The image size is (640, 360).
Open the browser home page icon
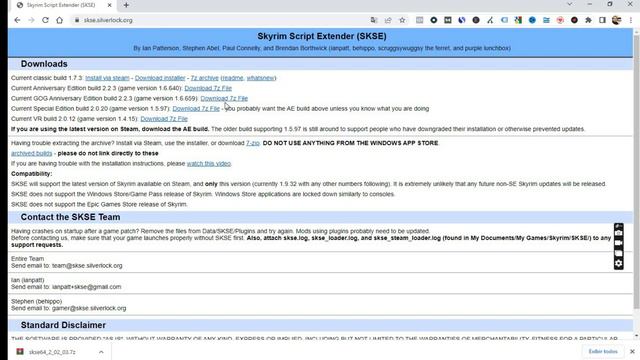(x=60, y=20)
